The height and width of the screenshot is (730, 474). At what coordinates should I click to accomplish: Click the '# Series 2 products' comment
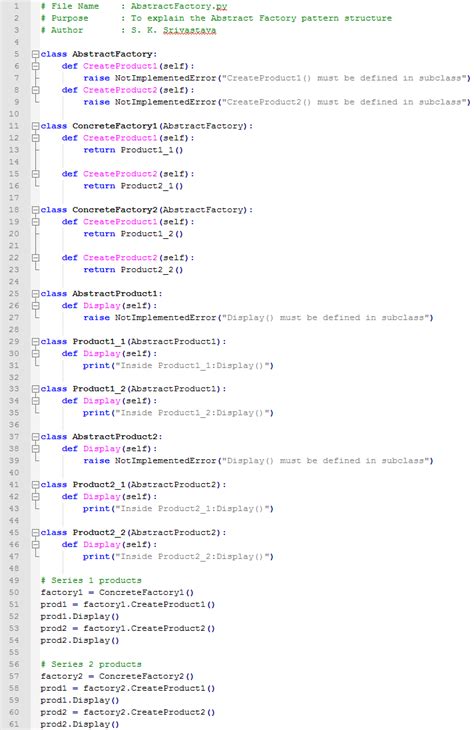pyautogui.click(x=91, y=664)
